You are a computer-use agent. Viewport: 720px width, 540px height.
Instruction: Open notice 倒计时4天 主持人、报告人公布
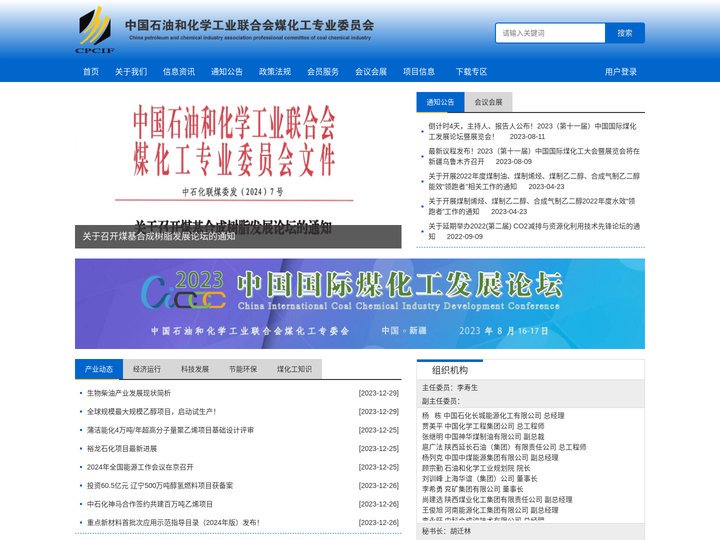(x=532, y=131)
